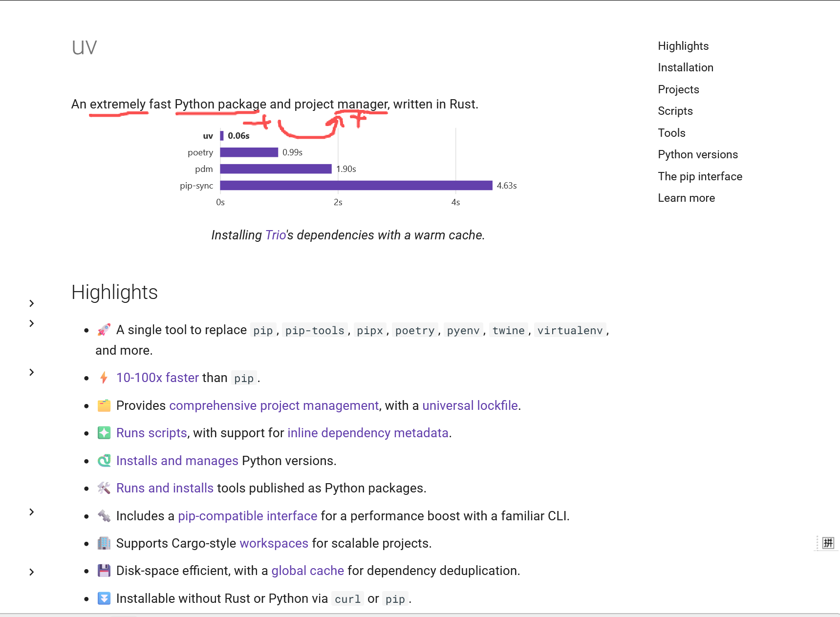Go to The pip interface section

(x=700, y=176)
